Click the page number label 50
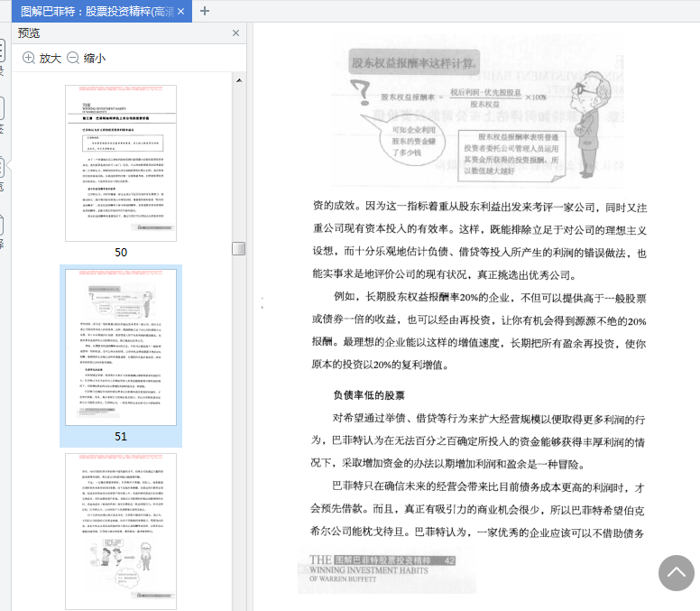Screen dimensions: 700x611 (121, 253)
